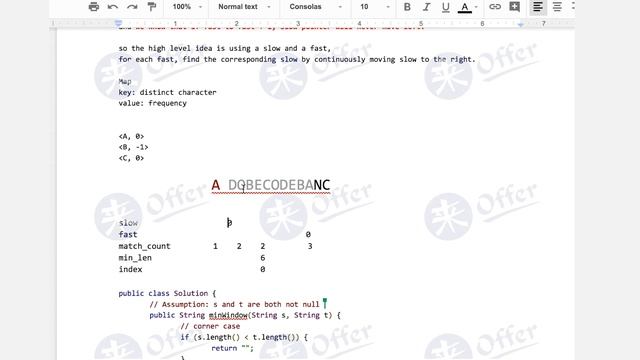Click the text 'key: distinct character'

click(x=167, y=93)
